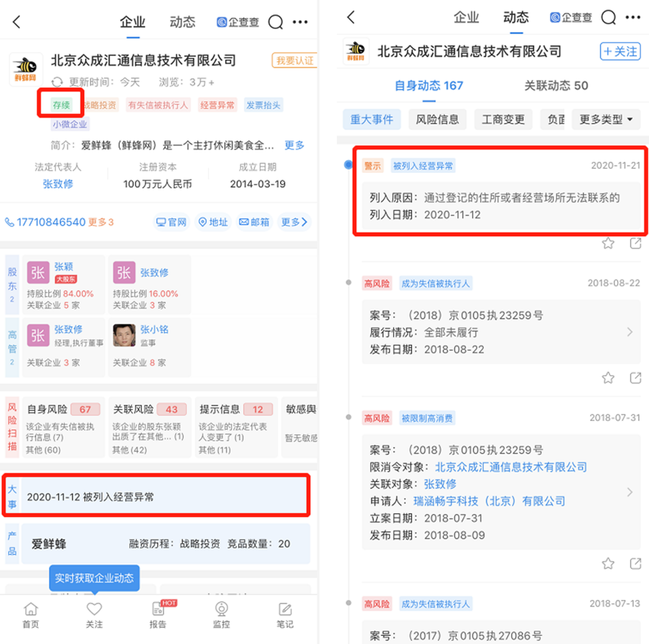Image resolution: width=649 pixels, height=644 pixels.
Task: Open applicant 瑞涵畅宇科技（北京）有限公司 link
Action: [x=489, y=501]
